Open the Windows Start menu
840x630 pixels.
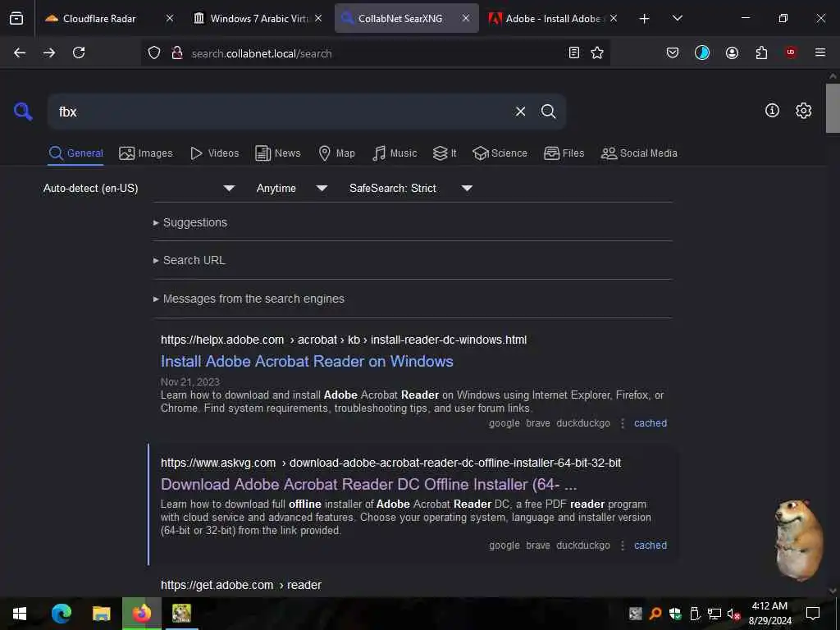(20, 614)
